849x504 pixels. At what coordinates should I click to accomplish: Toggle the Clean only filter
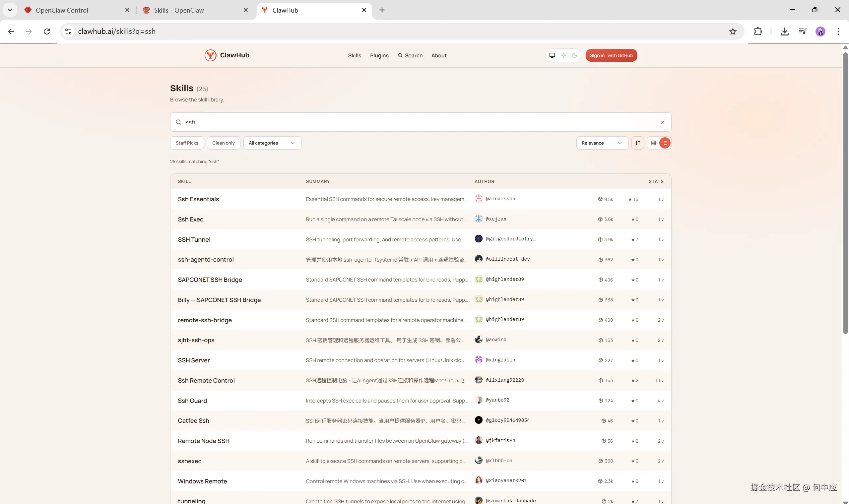tap(223, 143)
